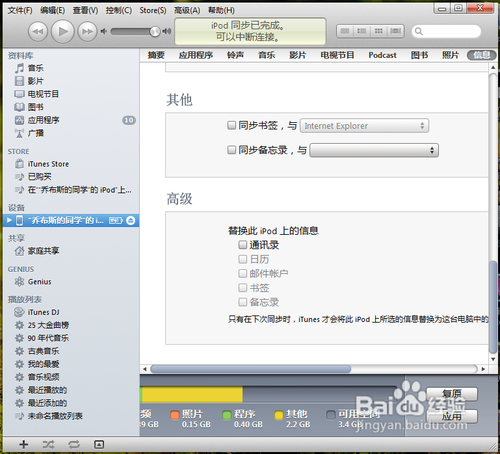The image size is (500, 454).
Task: Check 日历 under replace information
Action: [x=243, y=259]
